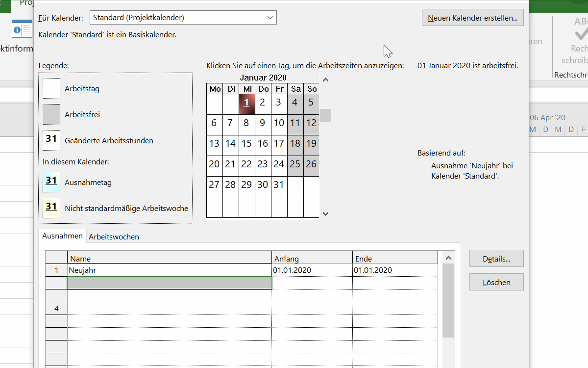Click the Neujahr exception name cell
Viewport: 588px width, 368px height.
coord(169,270)
